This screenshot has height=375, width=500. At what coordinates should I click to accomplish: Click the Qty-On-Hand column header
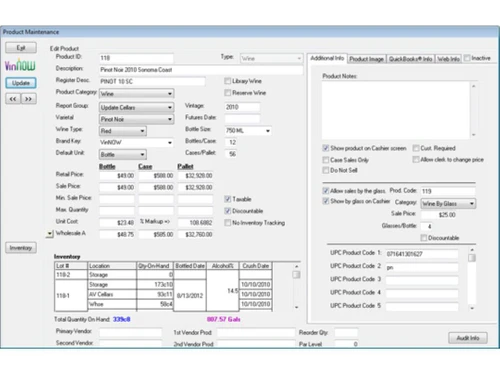[x=155, y=266]
